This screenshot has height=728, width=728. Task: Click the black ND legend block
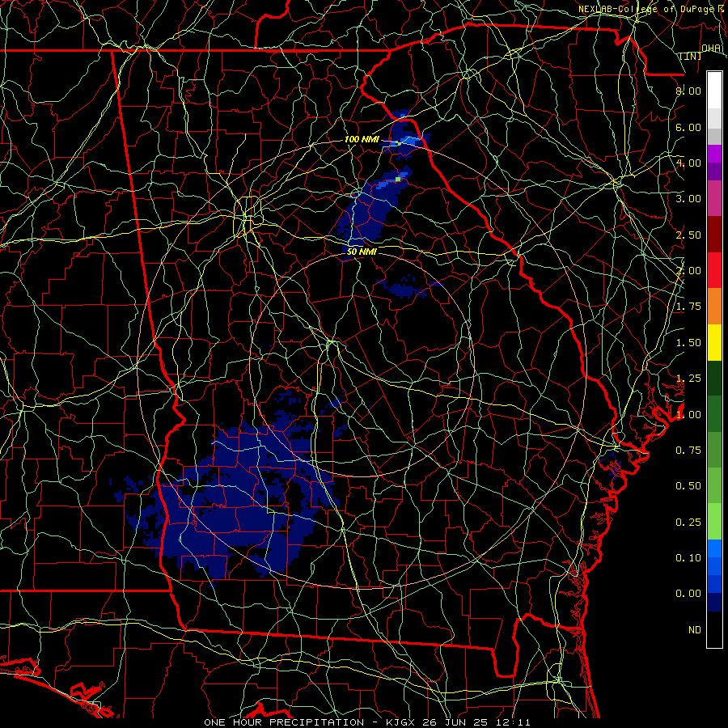click(714, 629)
